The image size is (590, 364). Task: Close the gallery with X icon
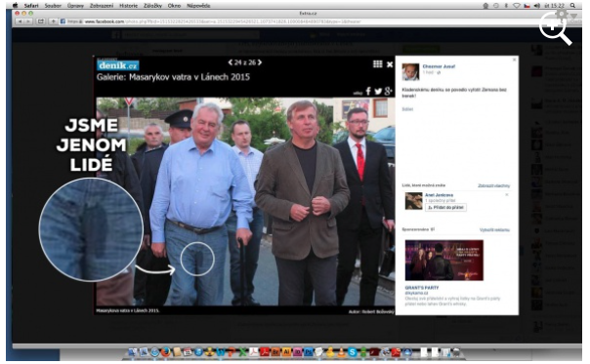[x=390, y=64]
